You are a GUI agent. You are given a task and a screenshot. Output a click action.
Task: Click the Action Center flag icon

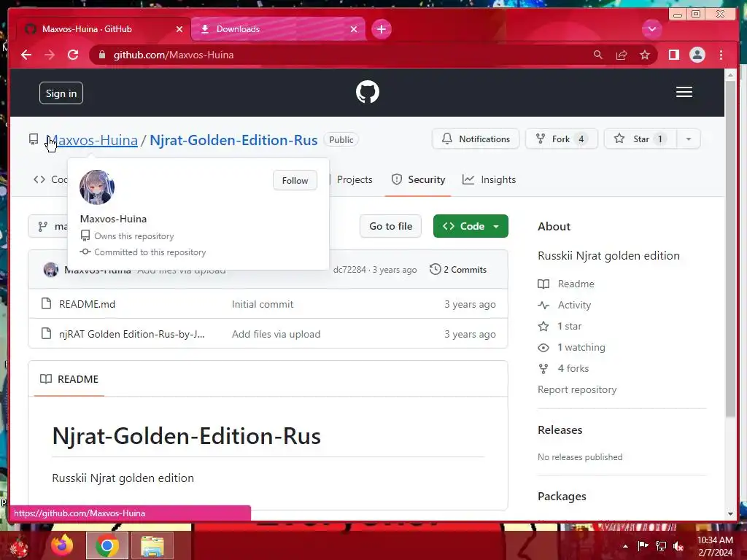(643, 546)
